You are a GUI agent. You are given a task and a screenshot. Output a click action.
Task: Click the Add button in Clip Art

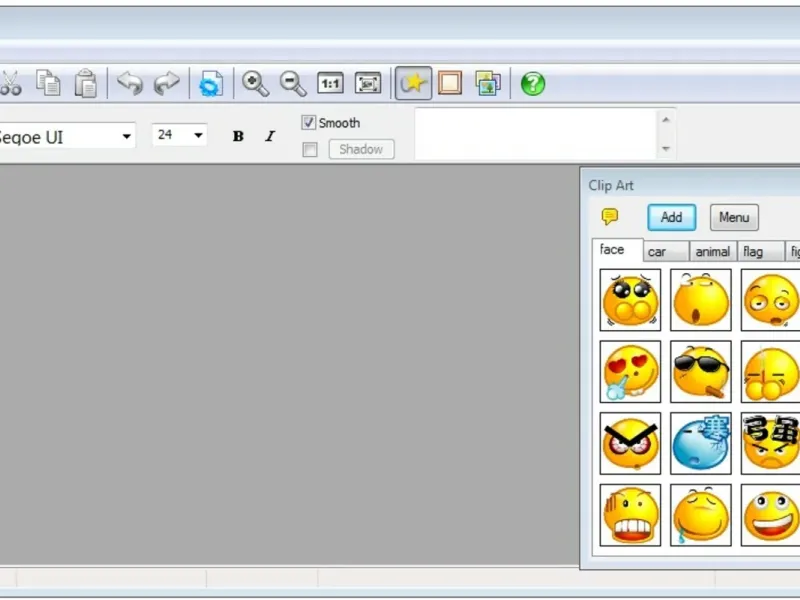coord(671,217)
